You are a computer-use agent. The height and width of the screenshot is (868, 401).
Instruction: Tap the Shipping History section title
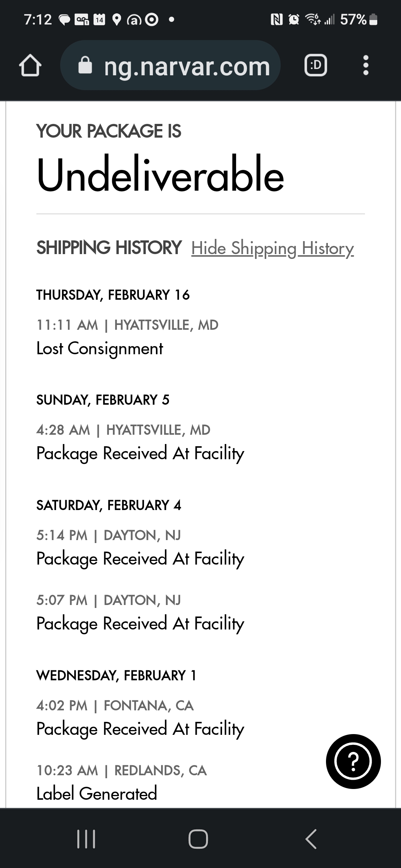point(109,248)
